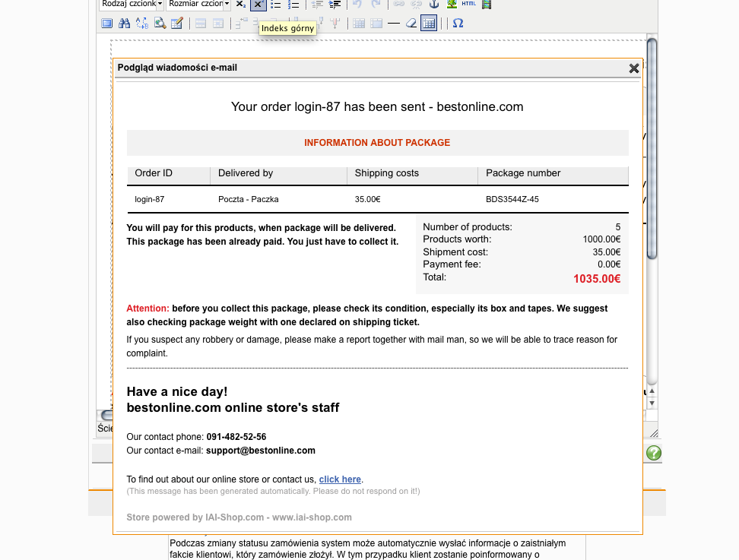The width and height of the screenshot is (739, 560).
Task: Toggle the highlighted table guidelines button
Action: click(x=428, y=23)
